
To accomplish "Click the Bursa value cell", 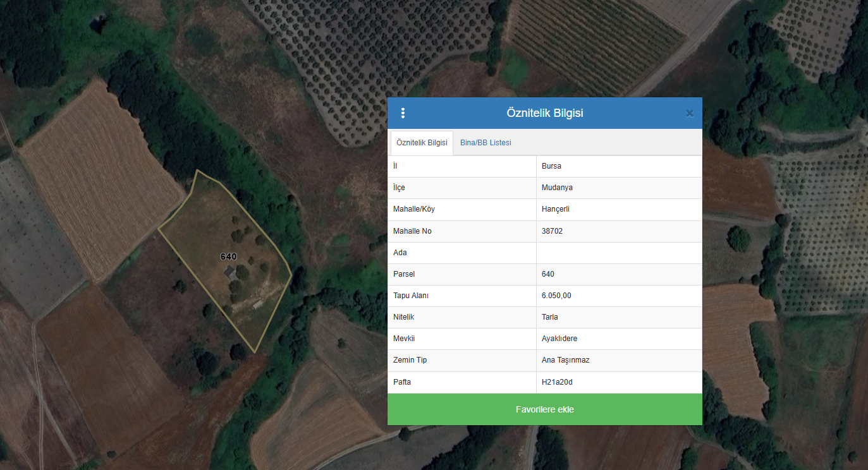I will [619, 166].
